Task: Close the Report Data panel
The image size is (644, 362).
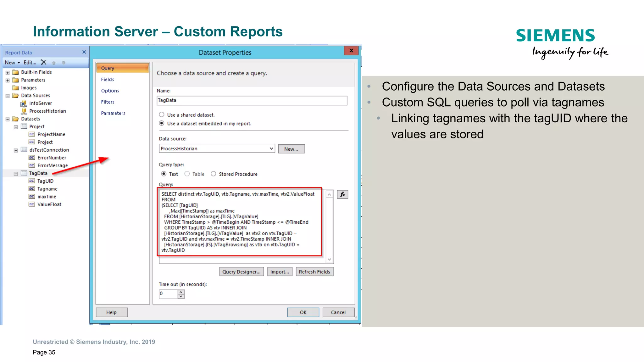Action: (84, 52)
